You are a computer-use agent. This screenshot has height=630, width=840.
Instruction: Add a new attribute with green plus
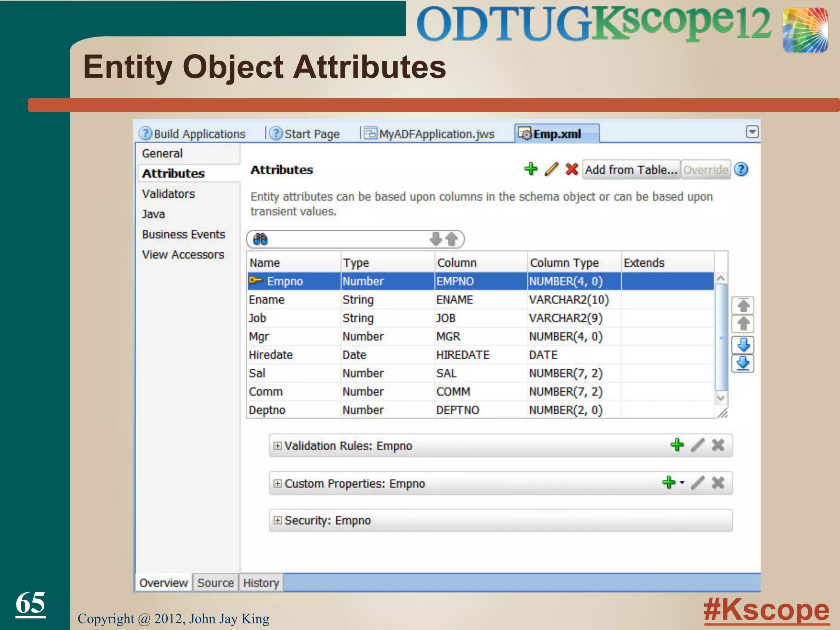[531, 169]
